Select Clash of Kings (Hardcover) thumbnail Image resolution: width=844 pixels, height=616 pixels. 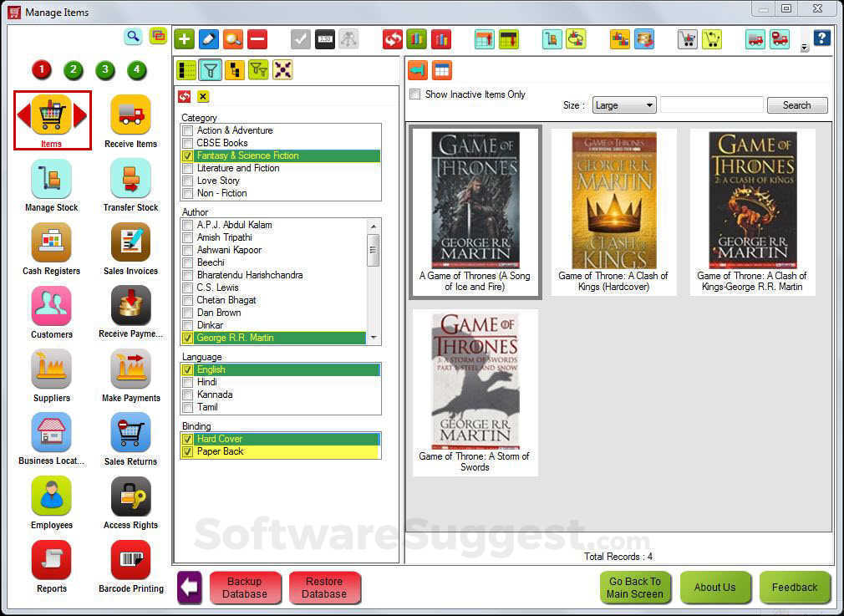(613, 211)
